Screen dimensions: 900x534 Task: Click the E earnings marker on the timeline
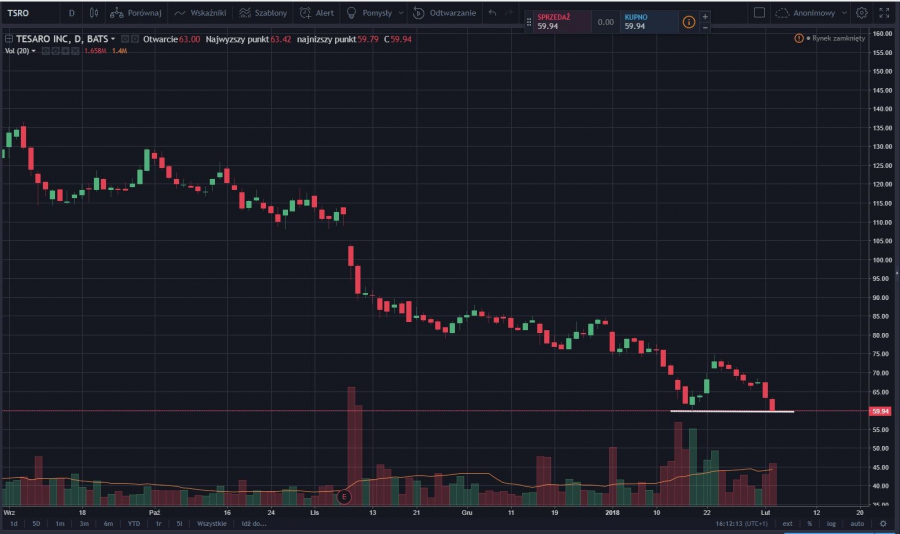click(345, 496)
